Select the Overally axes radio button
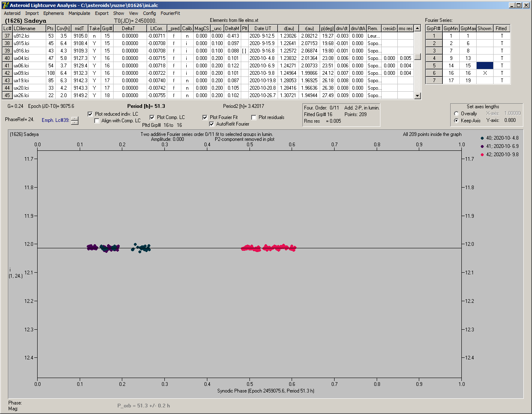Viewport: 532px width, 414px height. click(x=456, y=114)
